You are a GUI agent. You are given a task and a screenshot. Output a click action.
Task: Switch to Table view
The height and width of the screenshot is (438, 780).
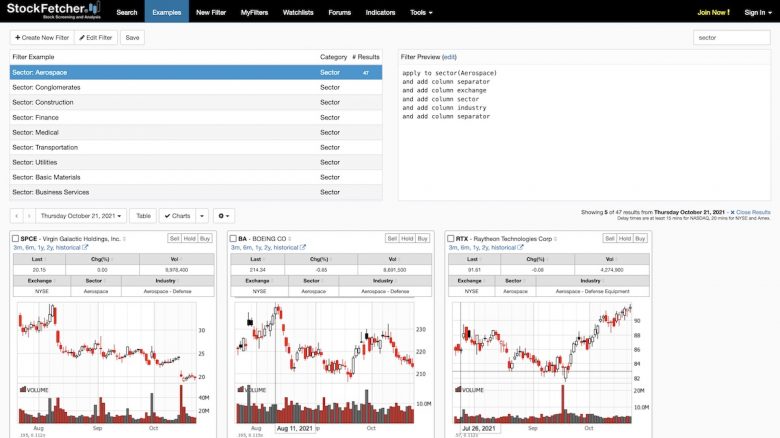[143, 216]
